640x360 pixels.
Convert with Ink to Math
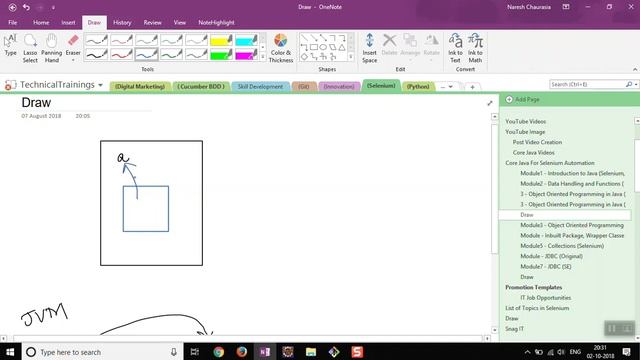pos(475,48)
